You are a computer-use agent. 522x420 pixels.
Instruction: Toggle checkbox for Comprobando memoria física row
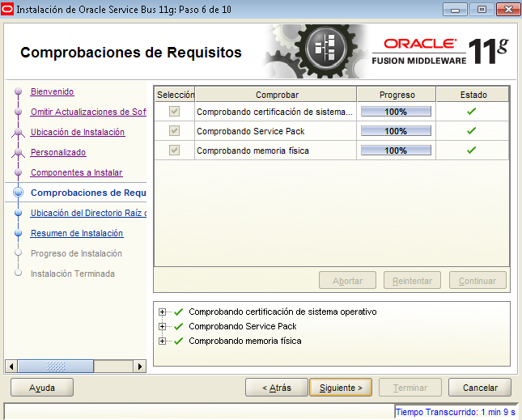tap(175, 150)
